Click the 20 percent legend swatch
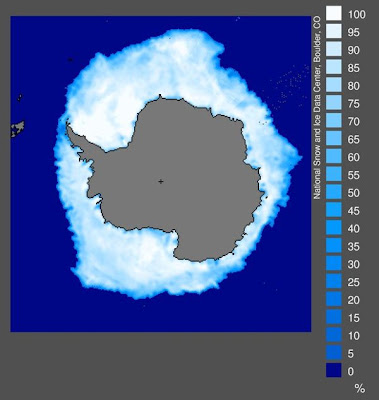Viewport: 379px width, 400px height. click(x=334, y=299)
